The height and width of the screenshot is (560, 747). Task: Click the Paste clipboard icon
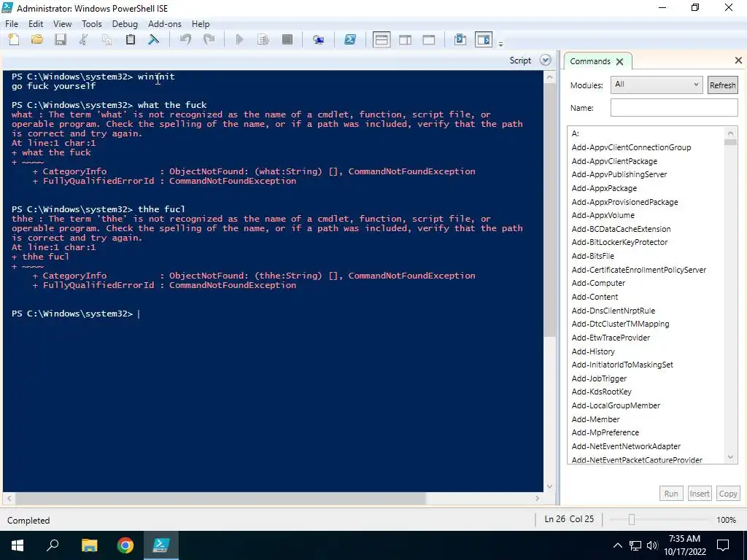[x=130, y=39]
